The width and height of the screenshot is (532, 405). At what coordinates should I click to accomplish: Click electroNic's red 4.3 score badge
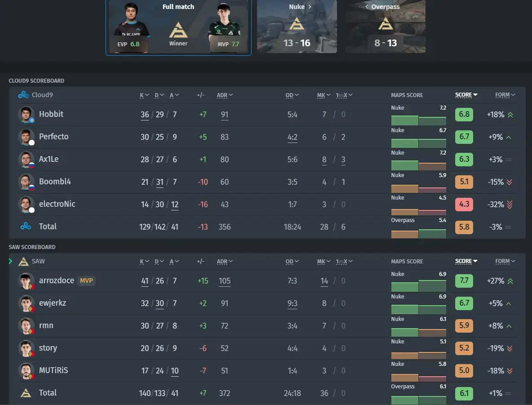(x=464, y=205)
